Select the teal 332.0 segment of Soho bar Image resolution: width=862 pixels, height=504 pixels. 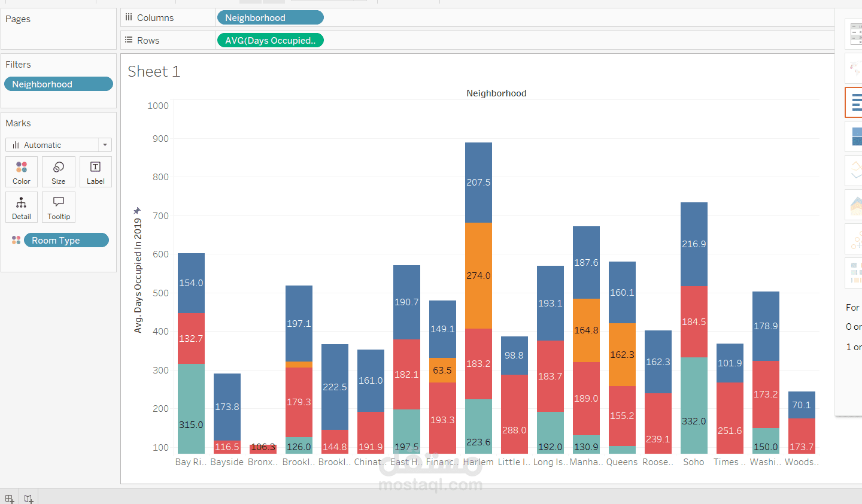[x=694, y=405]
